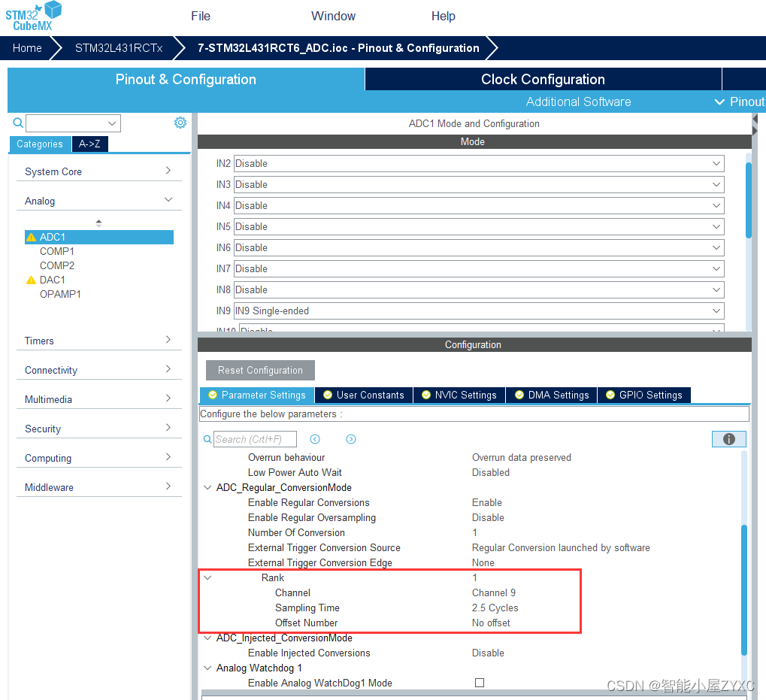Expand the Timers category
Viewport: 766px width, 700px height.
coord(168,340)
